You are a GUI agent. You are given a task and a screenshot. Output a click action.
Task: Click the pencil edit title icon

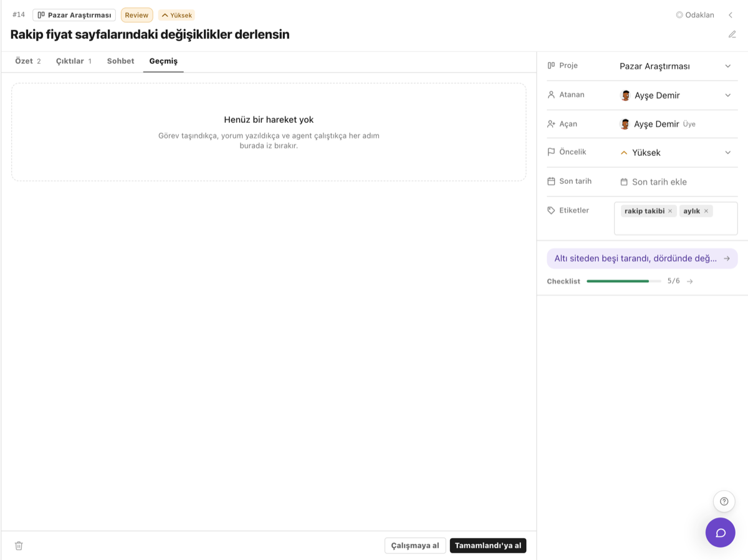732,34
